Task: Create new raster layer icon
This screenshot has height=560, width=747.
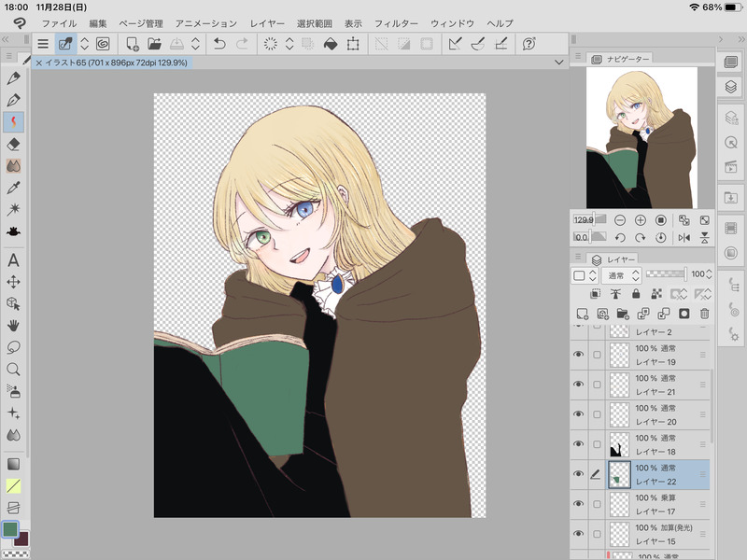Action: click(x=582, y=314)
